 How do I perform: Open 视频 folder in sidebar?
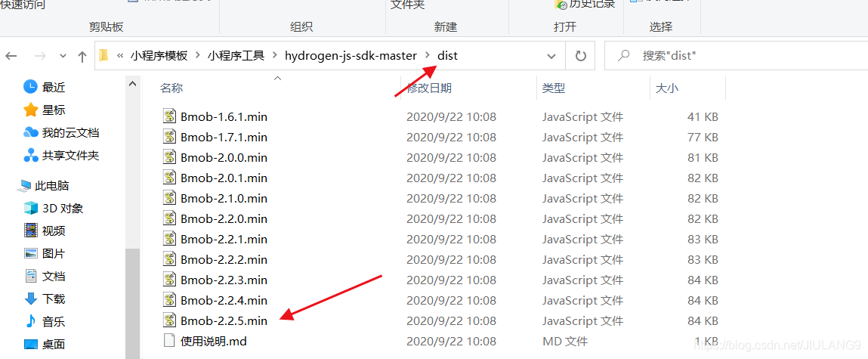pyautogui.click(x=54, y=231)
